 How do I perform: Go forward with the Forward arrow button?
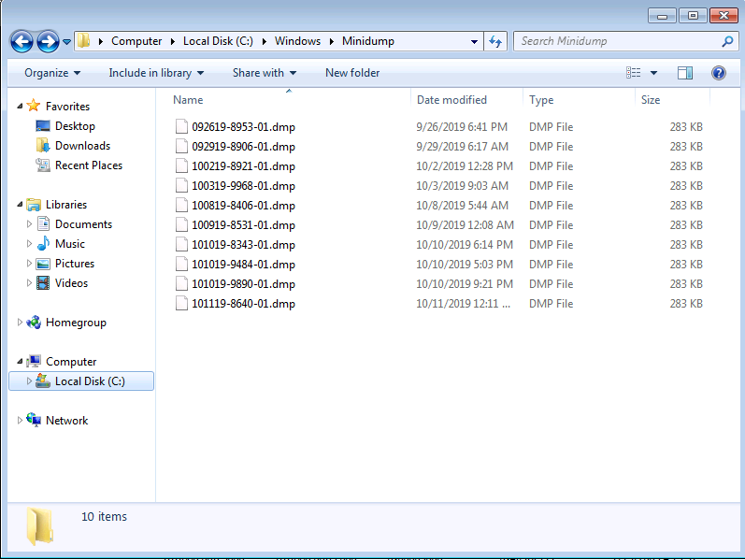(48, 42)
